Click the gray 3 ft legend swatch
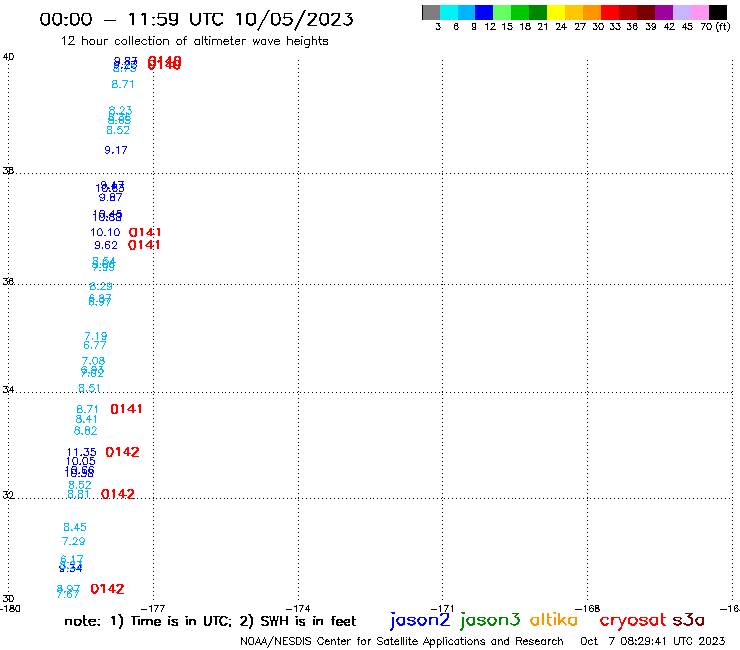 click(x=431, y=12)
